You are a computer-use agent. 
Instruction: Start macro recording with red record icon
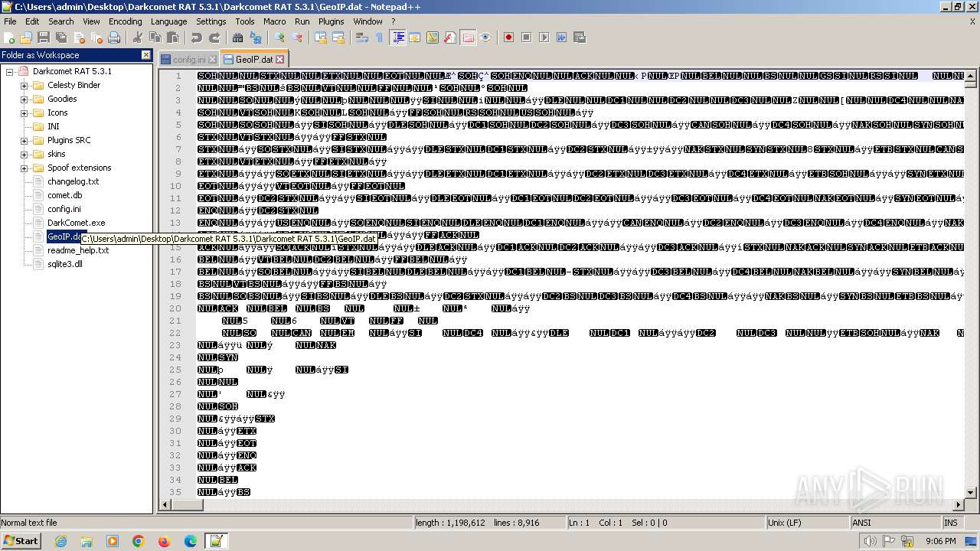(x=508, y=37)
